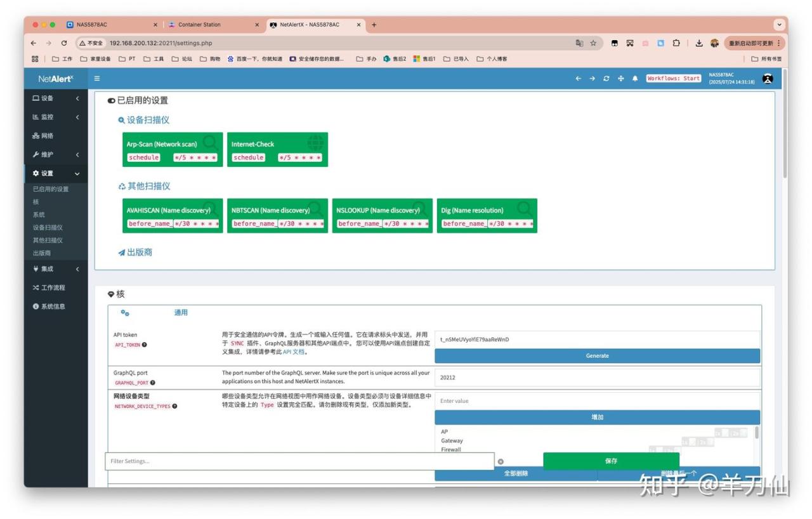Switch to the Container Station browser tab
The height and width of the screenshot is (519, 812).
199,25
